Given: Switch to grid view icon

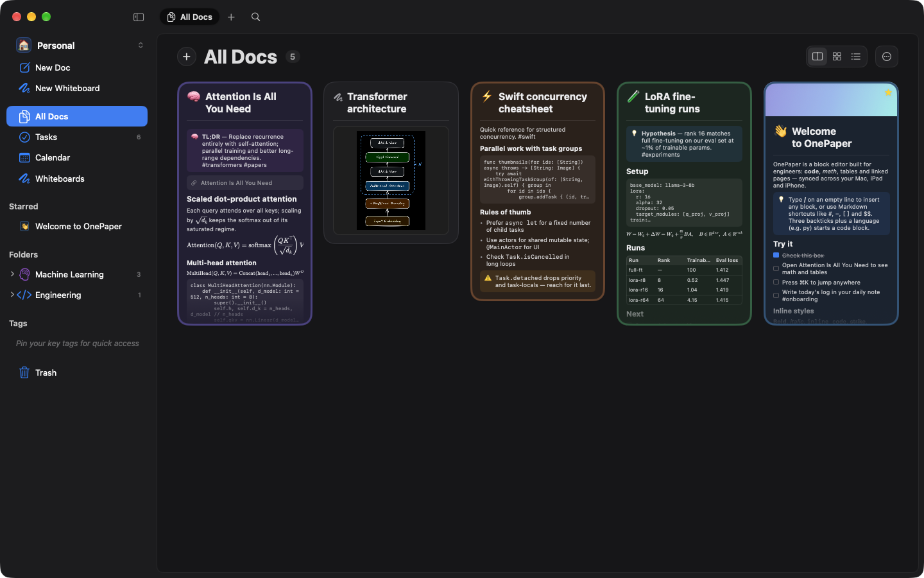Looking at the screenshot, I should (837, 57).
